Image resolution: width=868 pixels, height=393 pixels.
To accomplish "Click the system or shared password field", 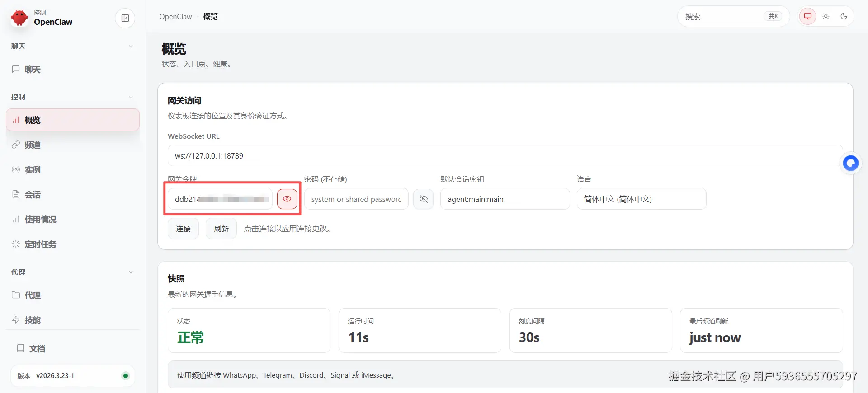I will pyautogui.click(x=356, y=199).
